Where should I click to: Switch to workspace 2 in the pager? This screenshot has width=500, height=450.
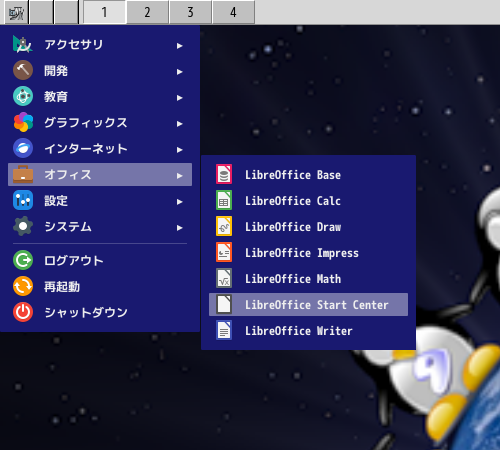[147, 12]
